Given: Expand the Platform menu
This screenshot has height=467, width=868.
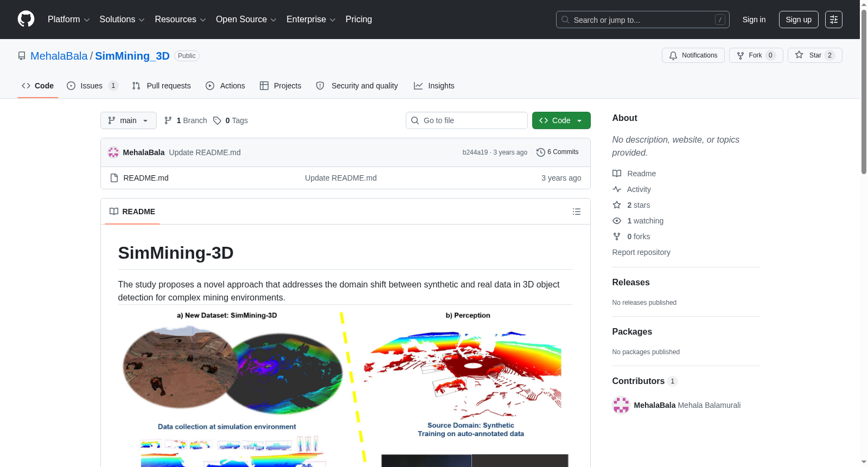Looking at the screenshot, I should click(x=69, y=20).
